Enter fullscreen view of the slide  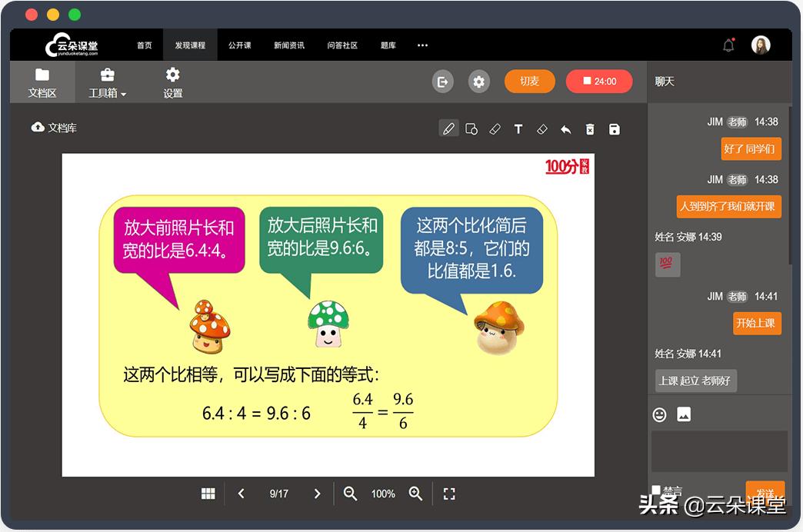click(449, 494)
